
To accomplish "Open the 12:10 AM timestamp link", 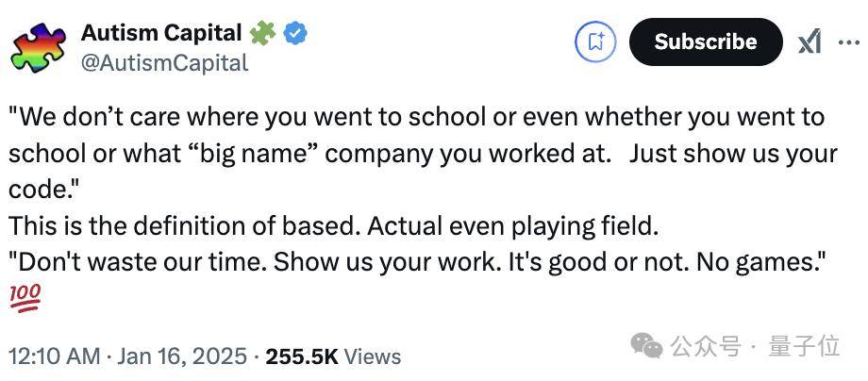I will pyautogui.click(x=55, y=356).
